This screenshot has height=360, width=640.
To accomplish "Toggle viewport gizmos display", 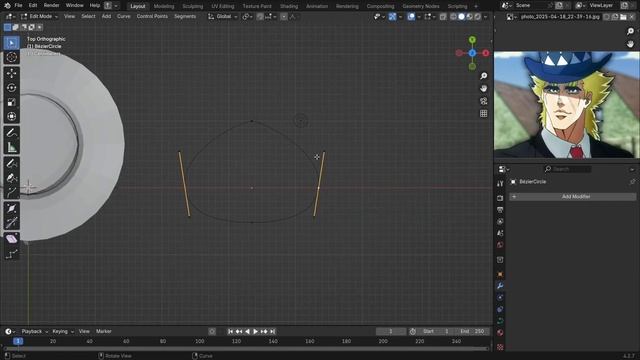I will 392,17.
